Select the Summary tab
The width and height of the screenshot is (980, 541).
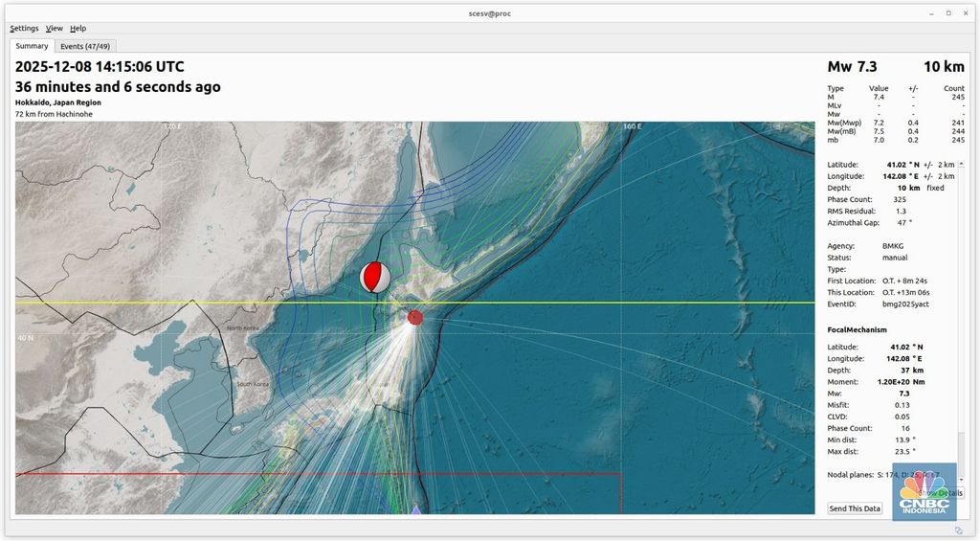pyautogui.click(x=32, y=46)
